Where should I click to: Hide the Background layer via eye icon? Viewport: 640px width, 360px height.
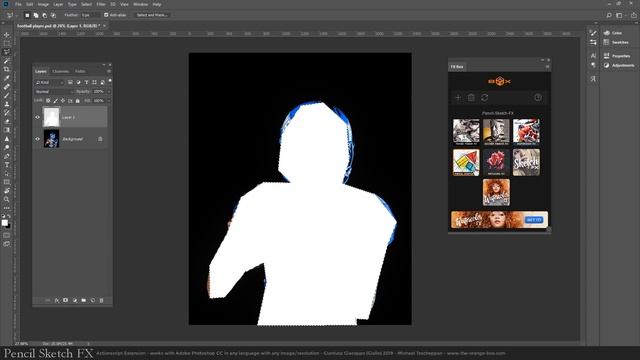coord(38,139)
